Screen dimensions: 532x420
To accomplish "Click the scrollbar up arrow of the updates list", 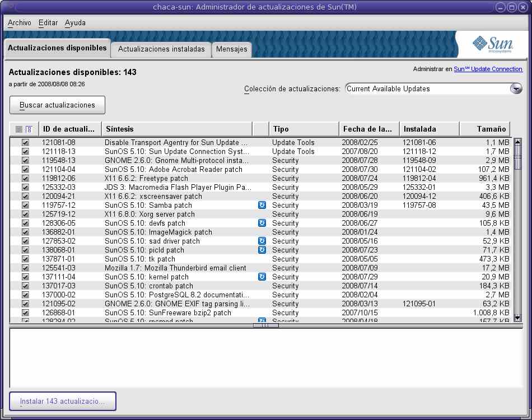I will click(x=517, y=142).
